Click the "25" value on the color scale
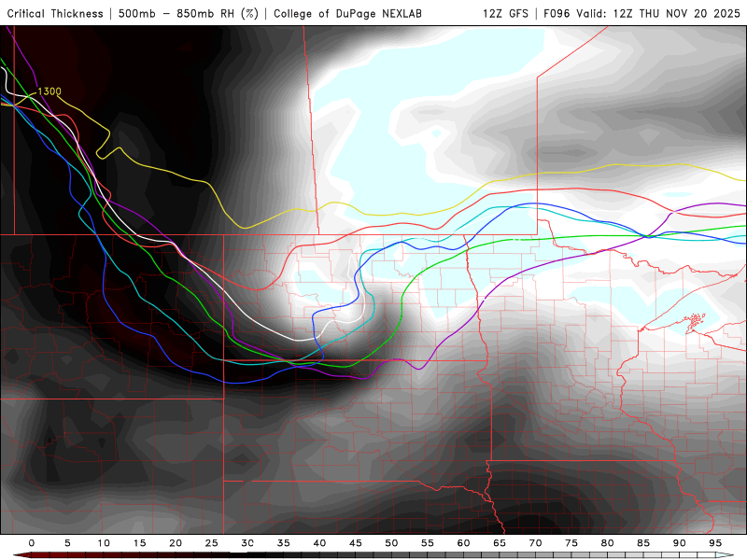 point(212,543)
